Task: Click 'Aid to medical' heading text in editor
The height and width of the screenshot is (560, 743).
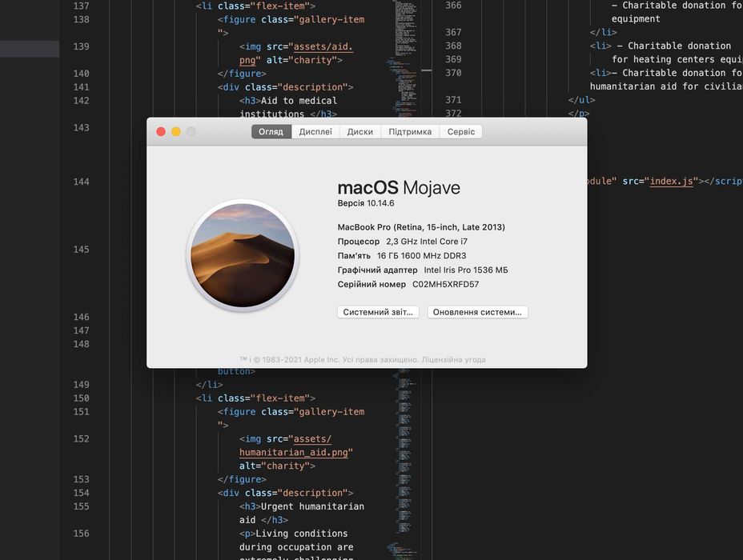Action: tap(299, 101)
